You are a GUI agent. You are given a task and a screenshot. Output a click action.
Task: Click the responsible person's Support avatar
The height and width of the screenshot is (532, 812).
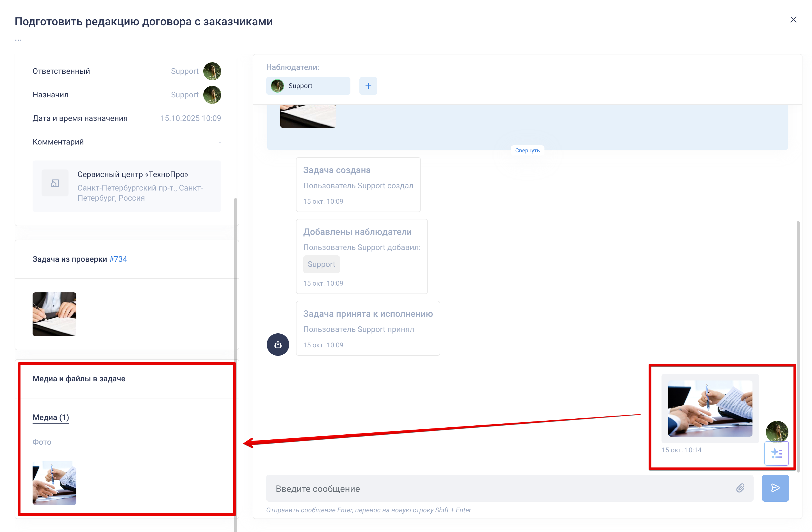[x=212, y=71]
